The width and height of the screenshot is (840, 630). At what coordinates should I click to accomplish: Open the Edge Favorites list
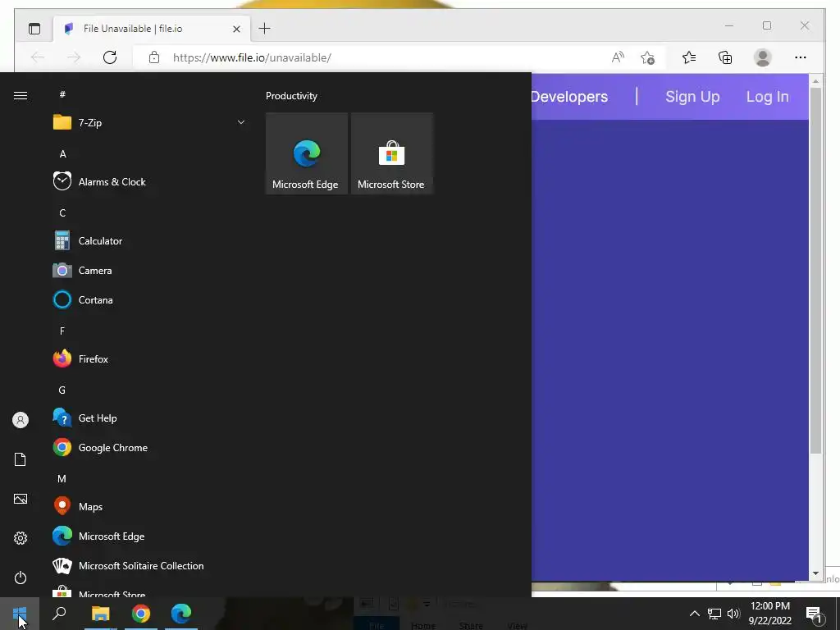(x=689, y=57)
